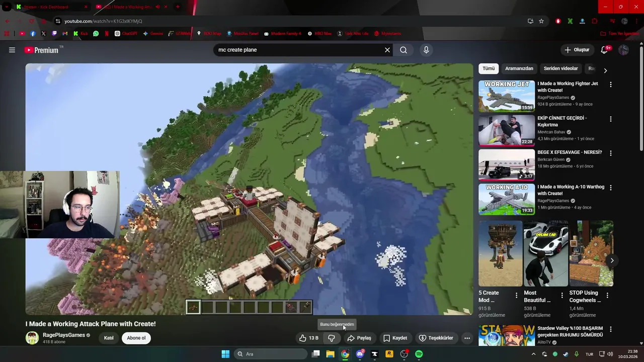Like the video with the 13 B thumbs-up
This screenshot has width=644, height=362.
pyautogui.click(x=309, y=338)
